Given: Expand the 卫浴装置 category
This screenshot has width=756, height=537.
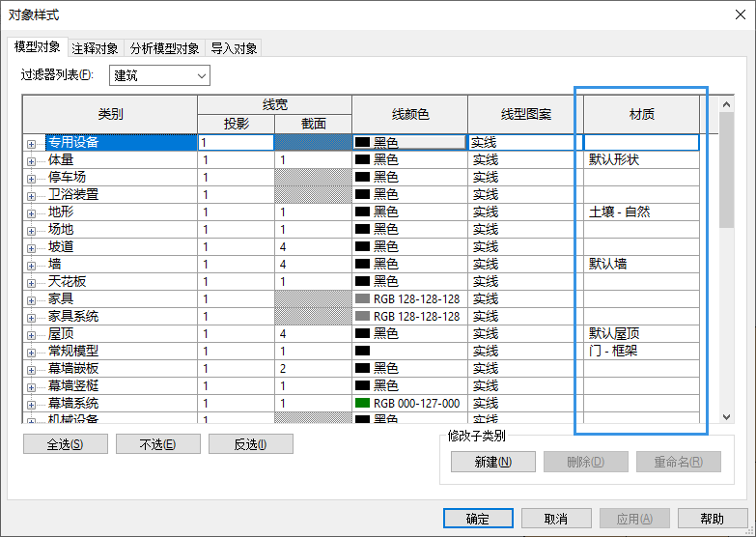Looking at the screenshot, I should point(31,196).
